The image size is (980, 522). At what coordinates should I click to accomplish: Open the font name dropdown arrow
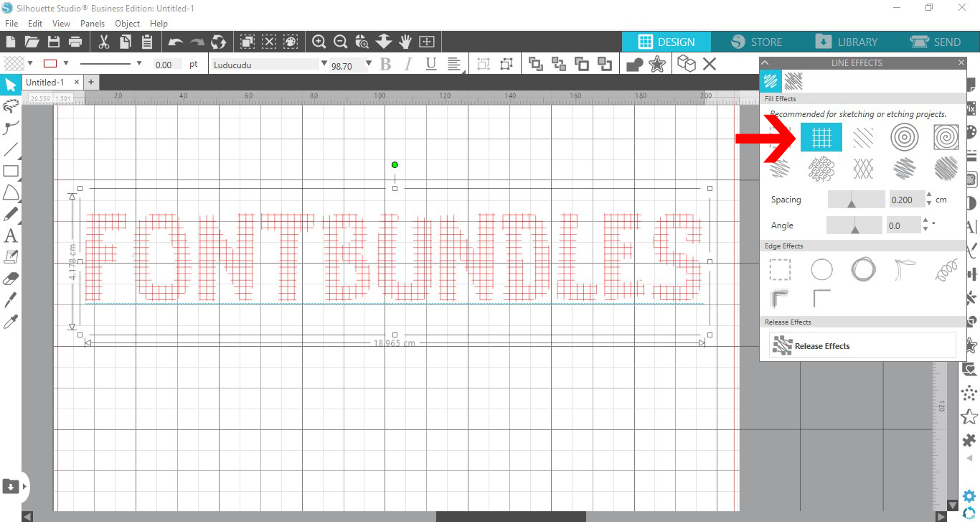point(324,63)
